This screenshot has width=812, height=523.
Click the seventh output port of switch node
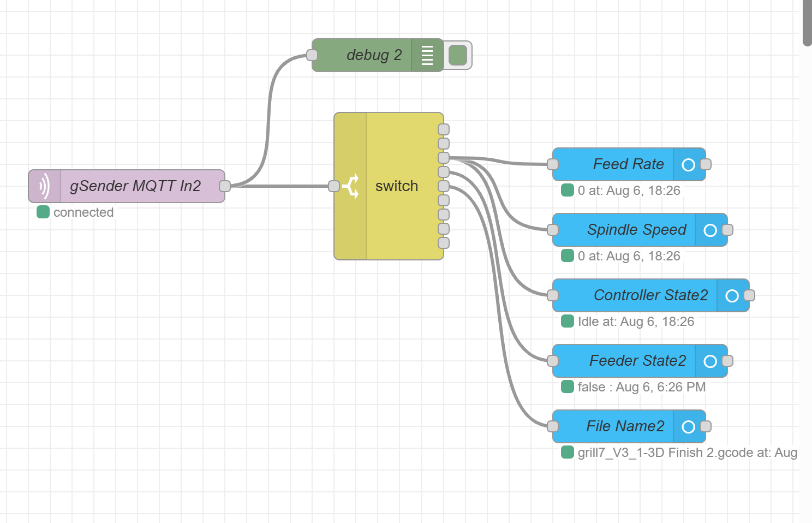tap(444, 215)
